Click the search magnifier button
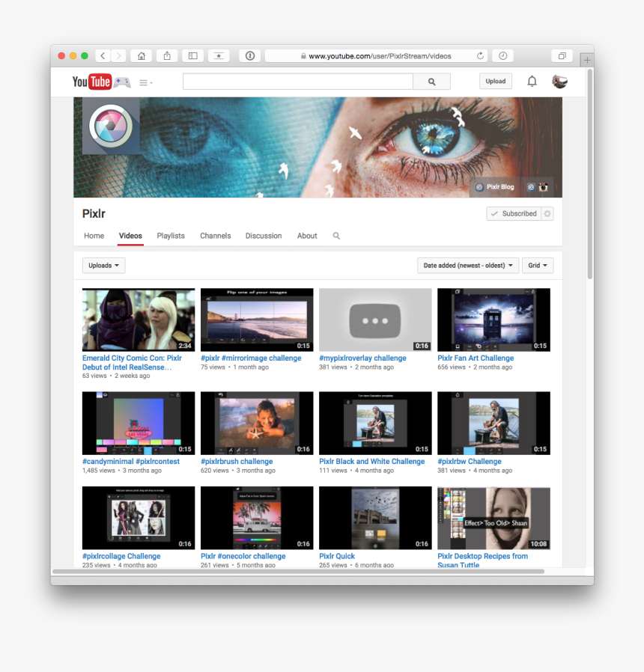This screenshot has height=672, width=644. coord(432,82)
